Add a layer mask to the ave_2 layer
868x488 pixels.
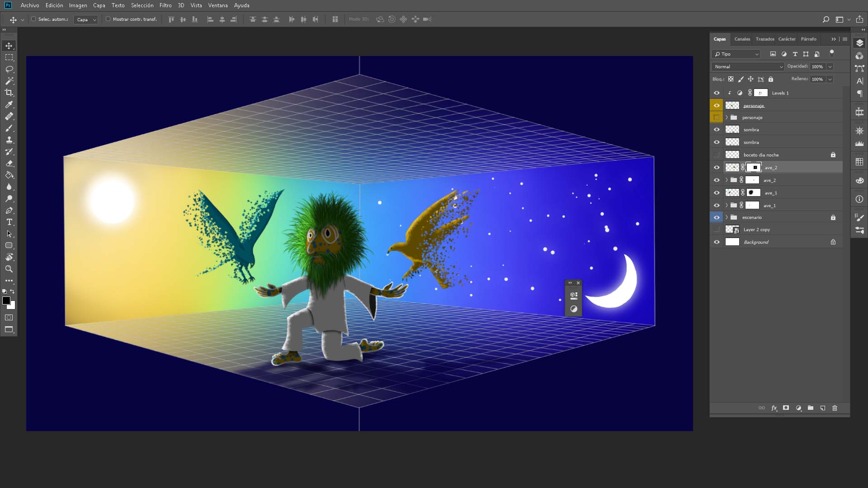786,408
